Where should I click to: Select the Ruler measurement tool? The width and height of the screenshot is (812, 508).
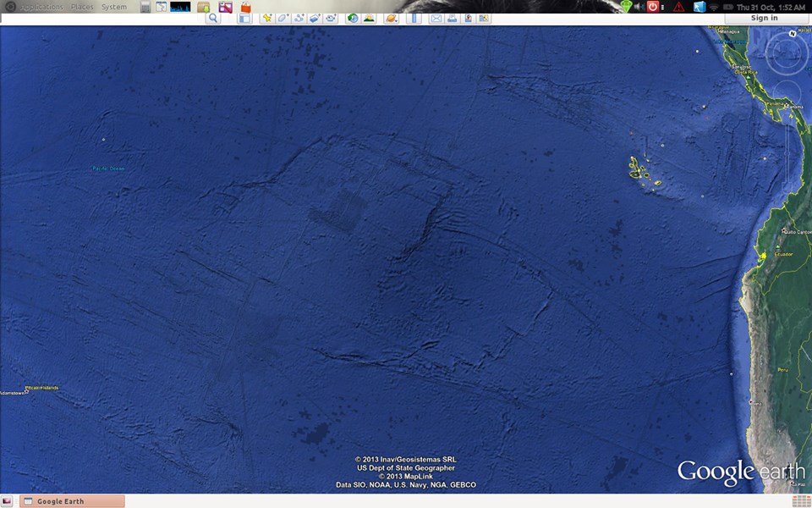pos(414,18)
